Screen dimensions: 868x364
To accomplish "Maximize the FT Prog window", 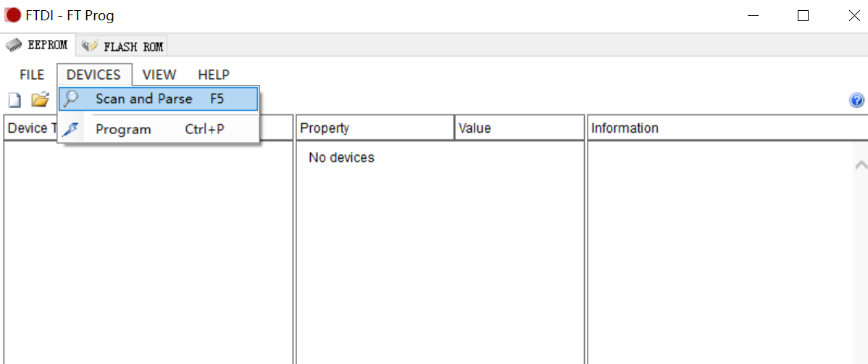I will [803, 16].
